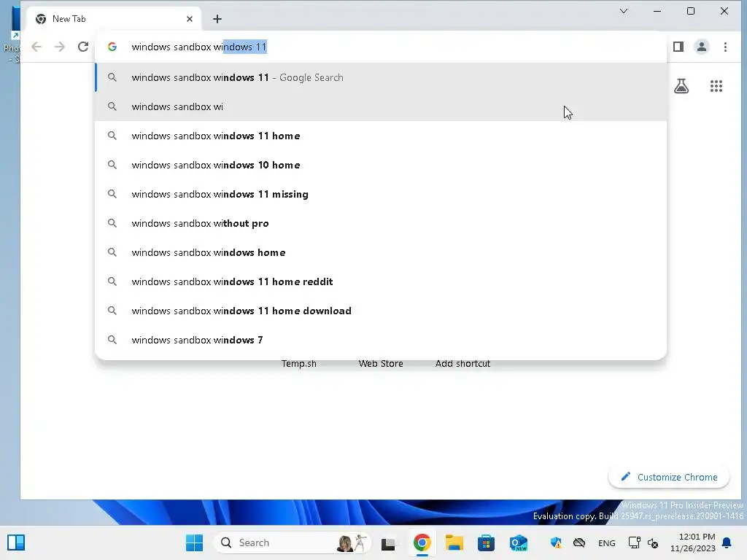The width and height of the screenshot is (747, 560).
Task: Choose suggestion 'windows sandbox windows 11 missing'
Action: click(381, 194)
